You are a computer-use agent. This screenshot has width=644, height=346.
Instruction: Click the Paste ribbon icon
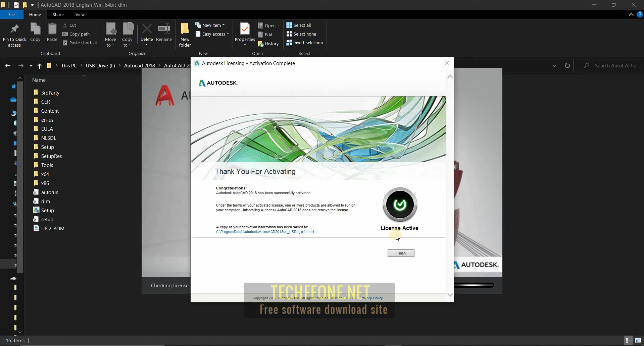pyautogui.click(x=52, y=33)
